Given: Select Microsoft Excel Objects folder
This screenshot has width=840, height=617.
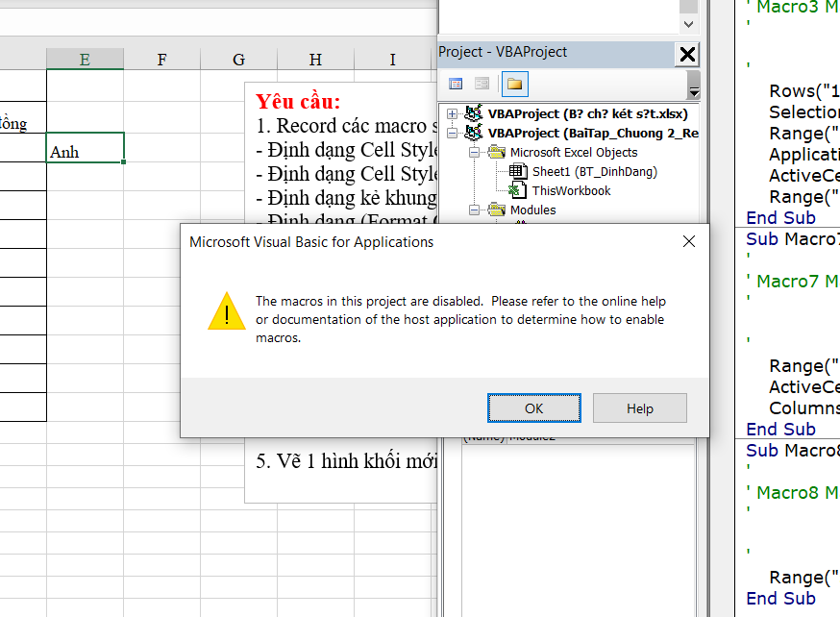Looking at the screenshot, I should [x=574, y=153].
